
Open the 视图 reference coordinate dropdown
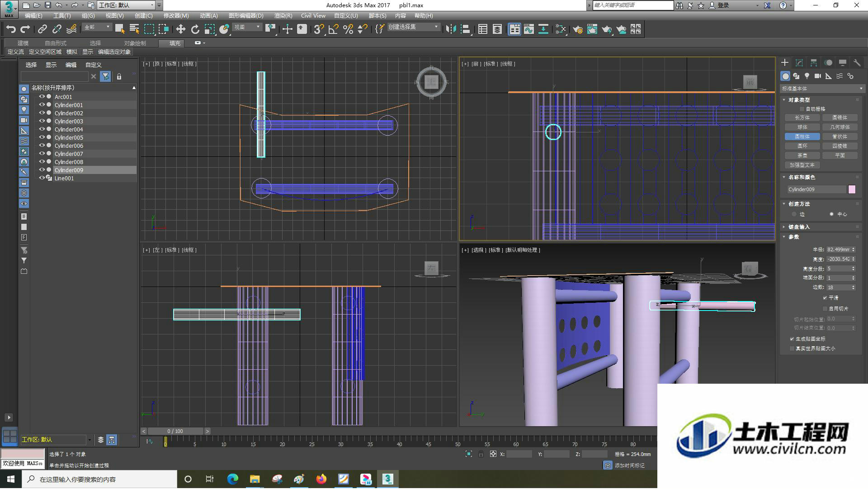click(247, 27)
